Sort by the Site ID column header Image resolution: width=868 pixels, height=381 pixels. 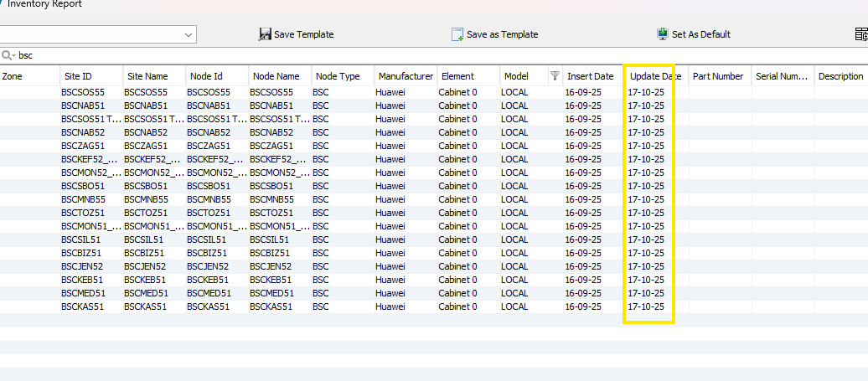point(78,76)
